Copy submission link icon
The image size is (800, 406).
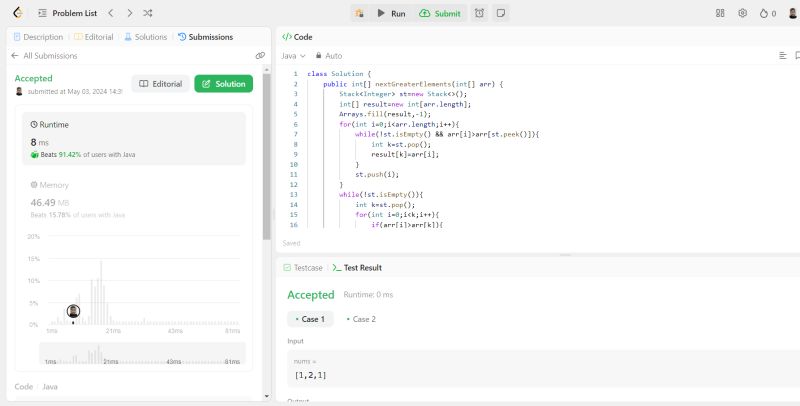pos(260,56)
